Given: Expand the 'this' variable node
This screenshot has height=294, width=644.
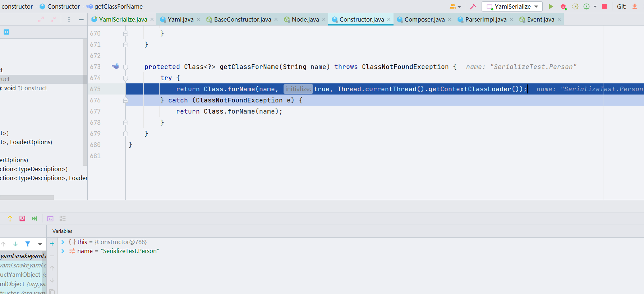Looking at the screenshot, I should (63, 242).
